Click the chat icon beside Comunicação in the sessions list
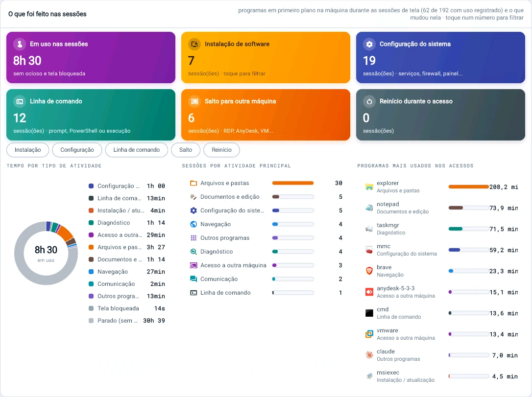 (x=193, y=279)
